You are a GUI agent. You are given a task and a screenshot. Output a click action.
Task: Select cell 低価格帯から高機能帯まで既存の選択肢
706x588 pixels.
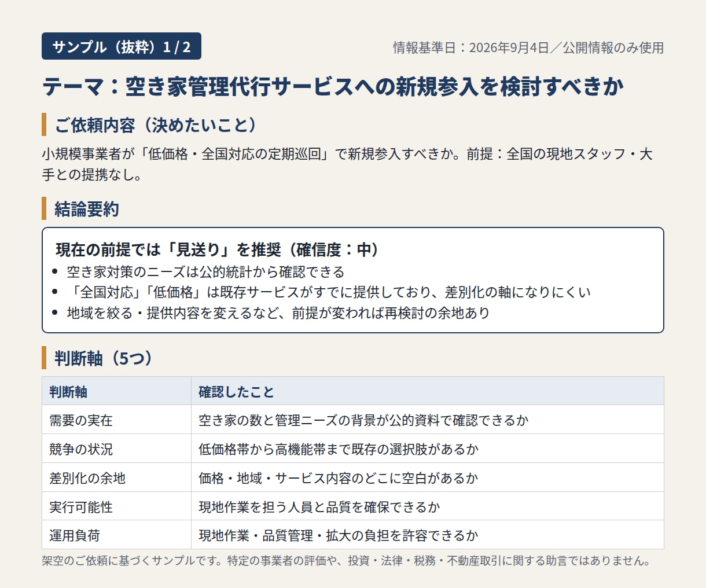428,449
